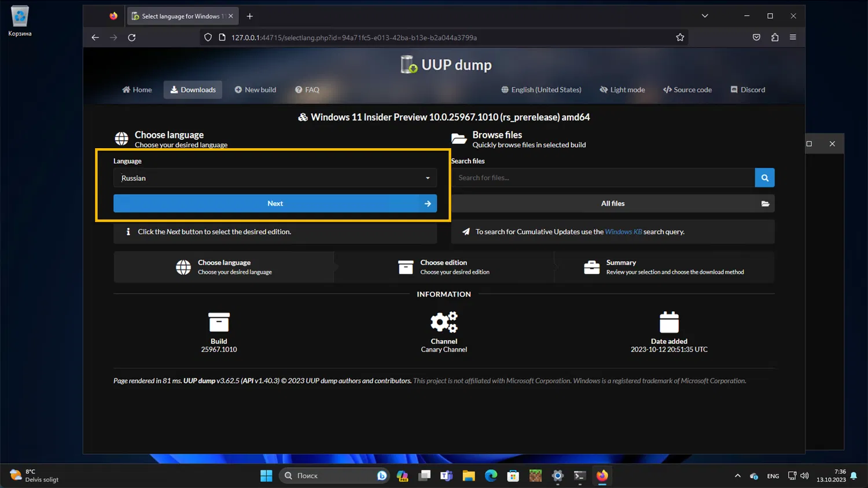Reload the current browser page
This screenshot has height=488, width=868.
point(132,38)
